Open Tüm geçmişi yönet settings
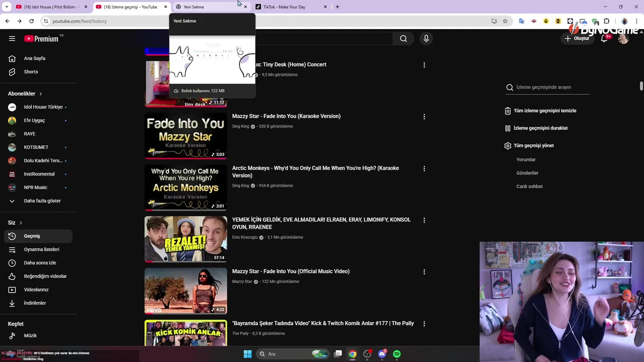644x362 pixels. coord(529,146)
